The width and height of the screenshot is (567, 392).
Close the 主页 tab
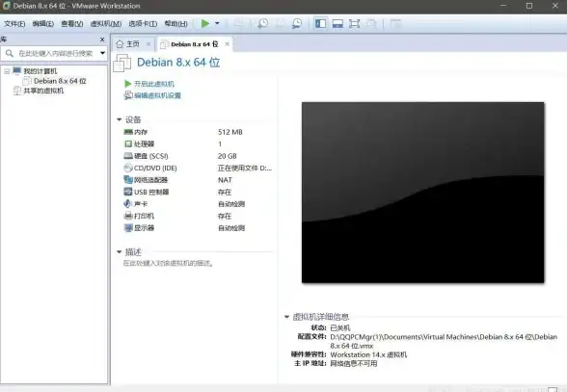(148, 44)
